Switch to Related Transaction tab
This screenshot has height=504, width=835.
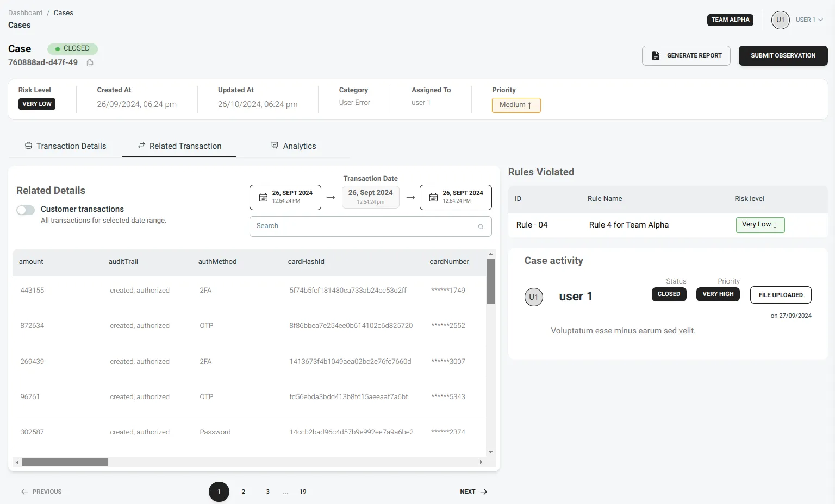pos(179,146)
